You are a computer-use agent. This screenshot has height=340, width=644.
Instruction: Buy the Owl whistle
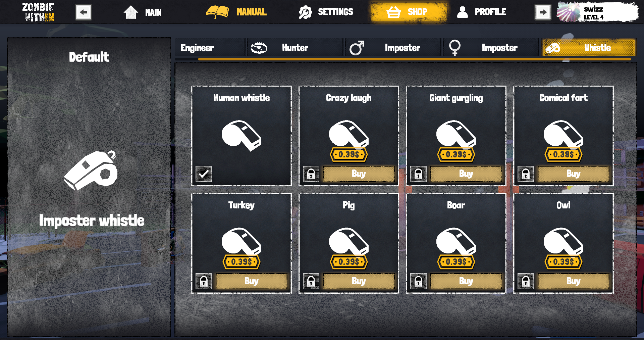click(573, 281)
